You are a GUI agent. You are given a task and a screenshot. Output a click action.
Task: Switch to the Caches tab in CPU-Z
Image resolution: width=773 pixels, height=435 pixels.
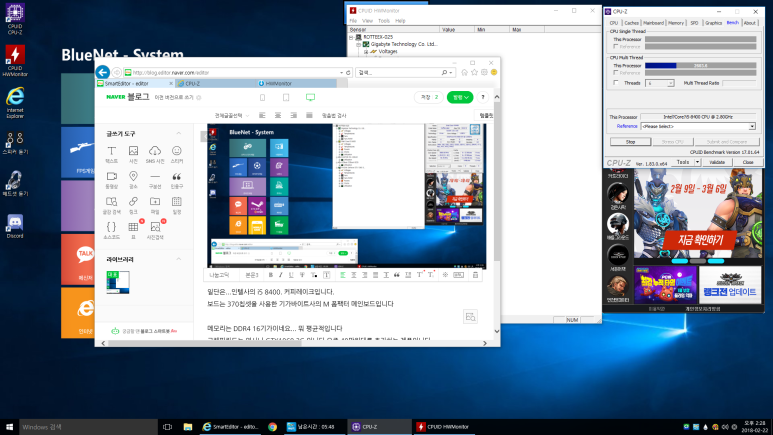(631, 23)
